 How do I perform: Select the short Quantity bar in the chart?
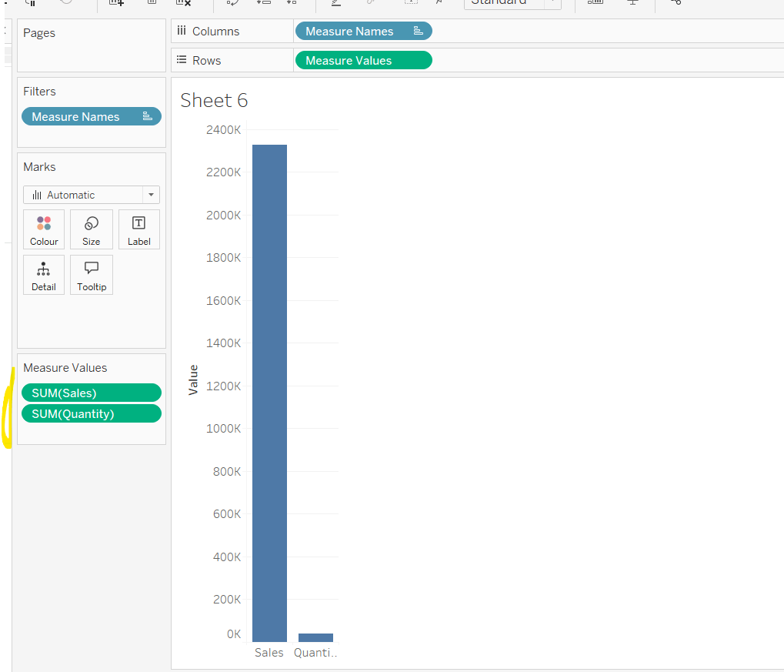click(315, 637)
